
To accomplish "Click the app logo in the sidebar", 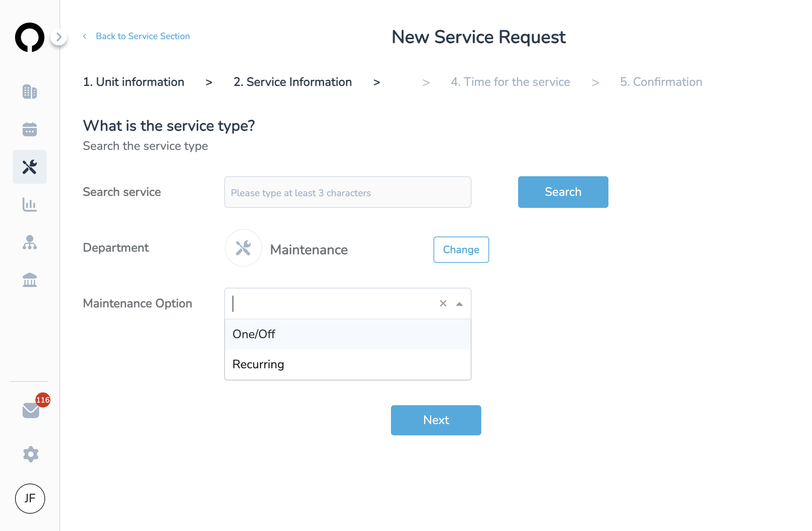I will tap(30, 37).
